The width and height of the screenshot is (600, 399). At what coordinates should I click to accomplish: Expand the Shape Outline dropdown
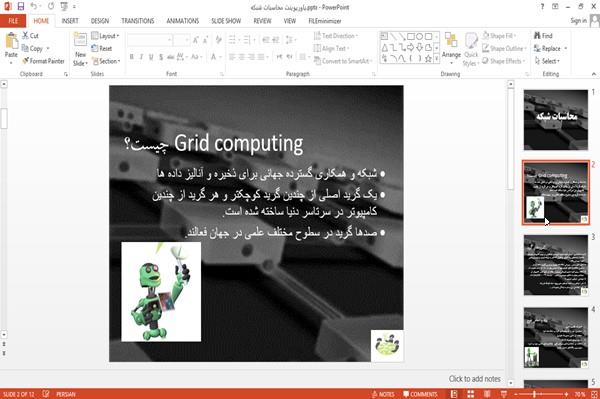tap(504, 48)
